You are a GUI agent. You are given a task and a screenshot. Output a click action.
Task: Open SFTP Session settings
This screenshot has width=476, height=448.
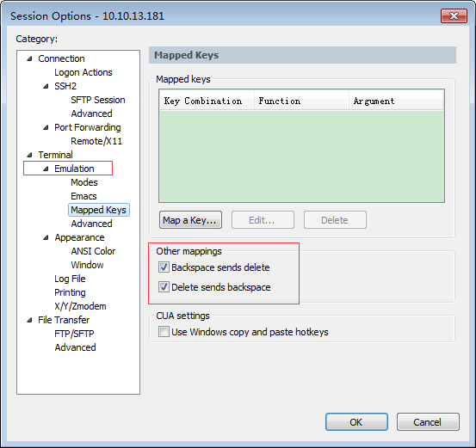pos(98,100)
